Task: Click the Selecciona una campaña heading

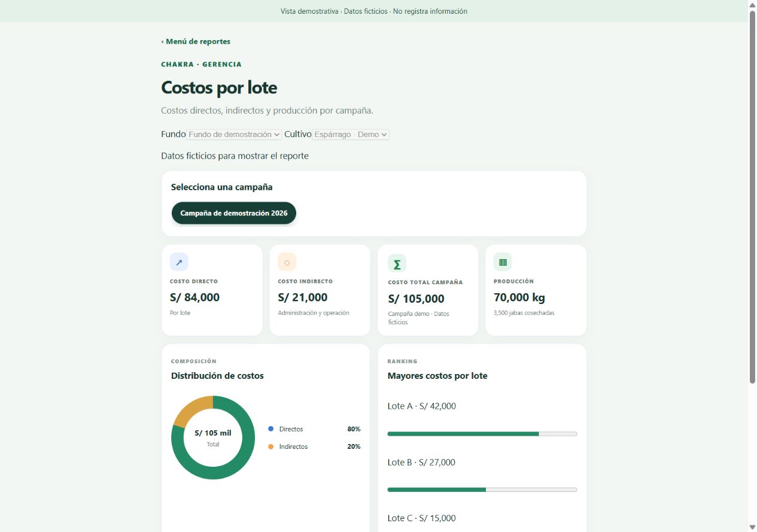Action: (222, 187)
